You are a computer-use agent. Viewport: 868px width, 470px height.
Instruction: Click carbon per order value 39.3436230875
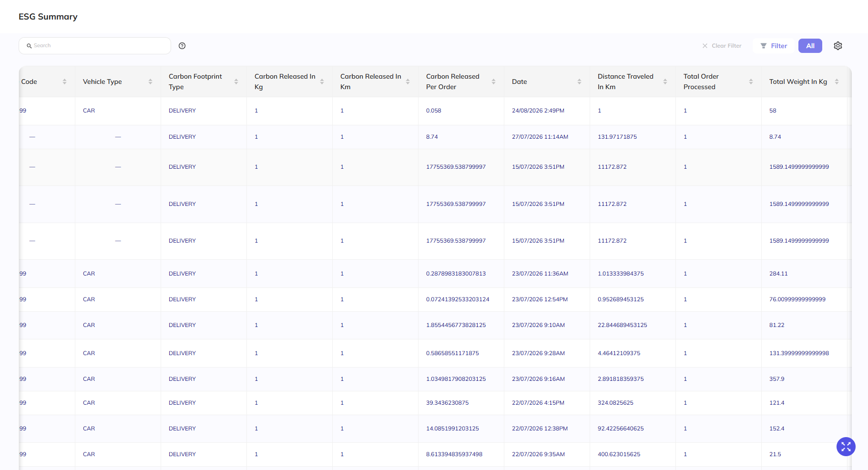click(448, 403)
